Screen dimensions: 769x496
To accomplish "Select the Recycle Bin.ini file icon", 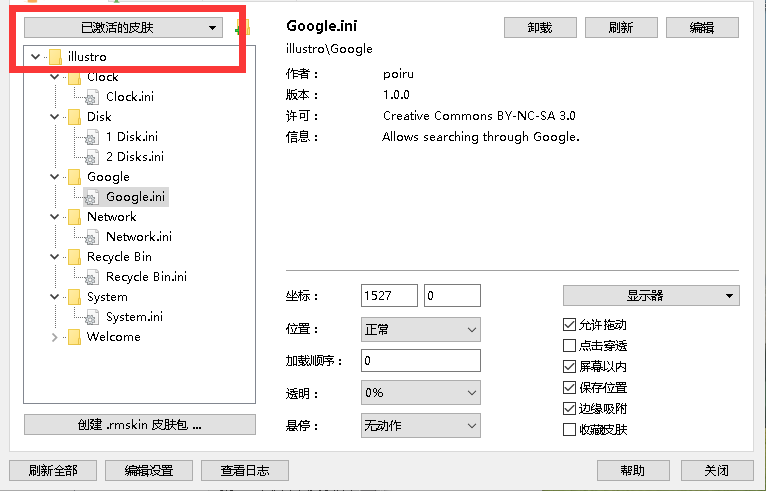I will click(94, 277).
